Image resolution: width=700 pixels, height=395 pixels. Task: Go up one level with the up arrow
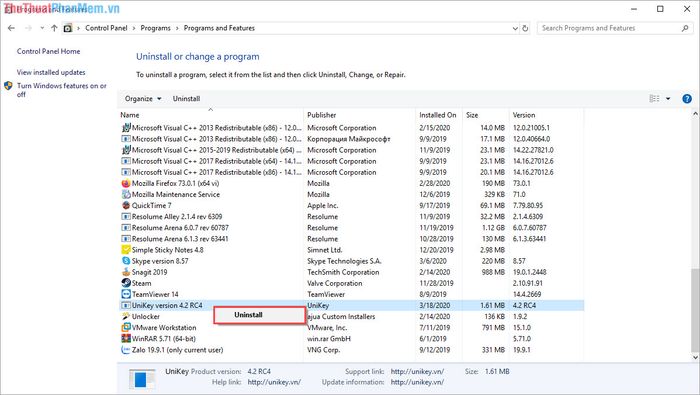(x=54, y=28)
